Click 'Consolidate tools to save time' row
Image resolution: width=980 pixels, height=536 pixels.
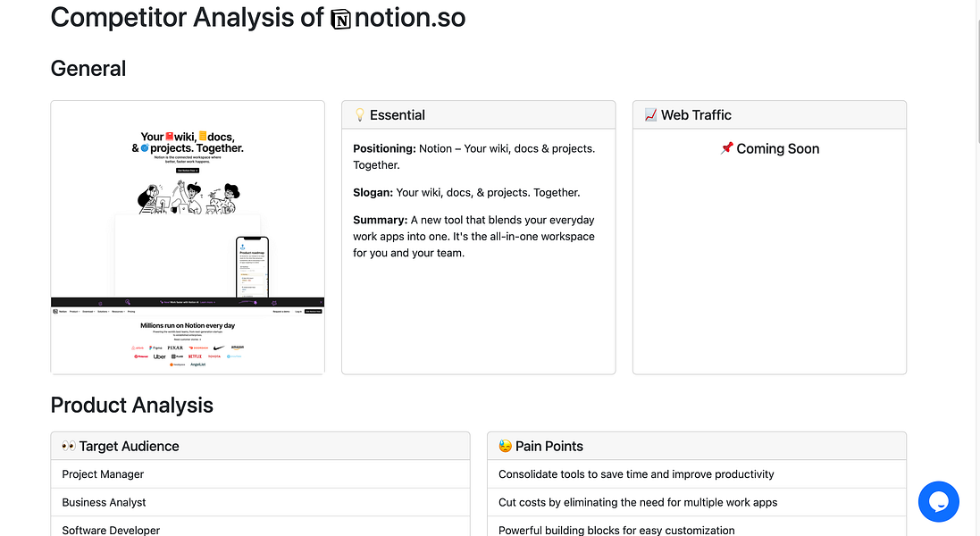point(697,474)
